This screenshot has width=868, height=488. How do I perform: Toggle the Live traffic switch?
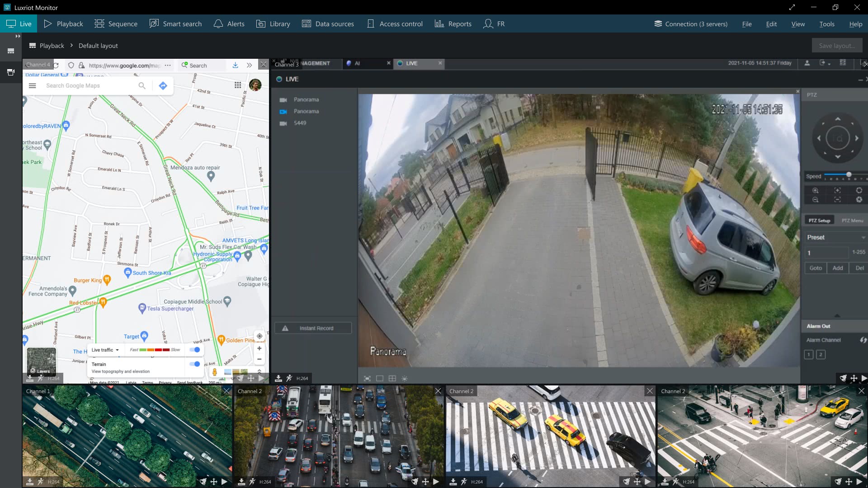(195, 350)
